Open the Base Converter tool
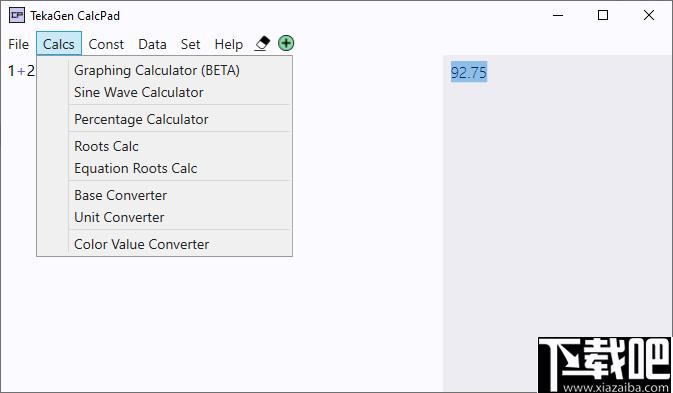This screenshot has width=673, height=393. tap(121, 195)
